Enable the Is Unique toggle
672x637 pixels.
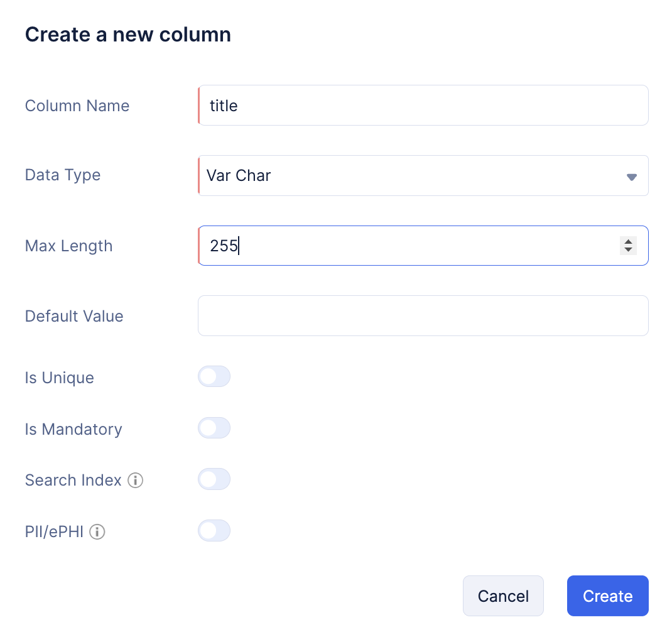click(214, 376)
